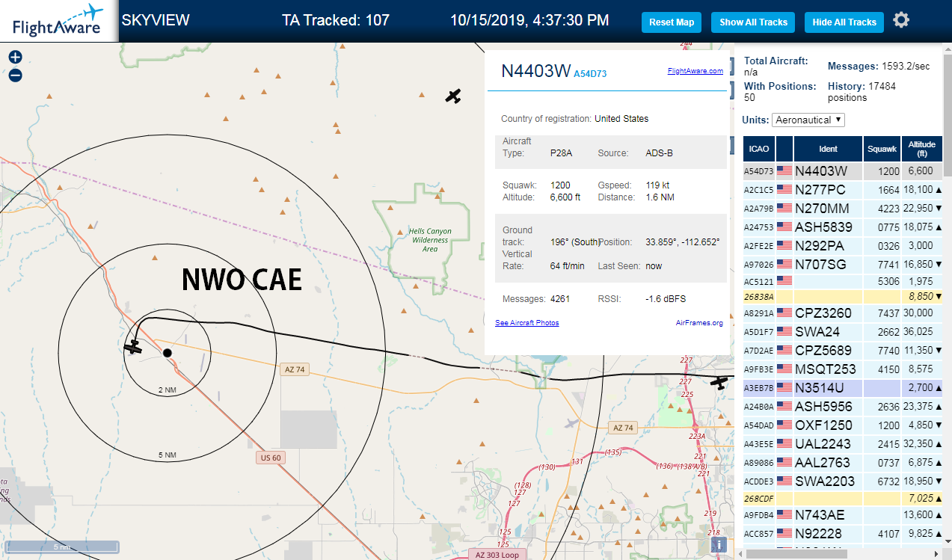Select the 268CDF highlighted row
Image resolution: width=952 pixels, height=560 pixels.
(x=843, y=498)
